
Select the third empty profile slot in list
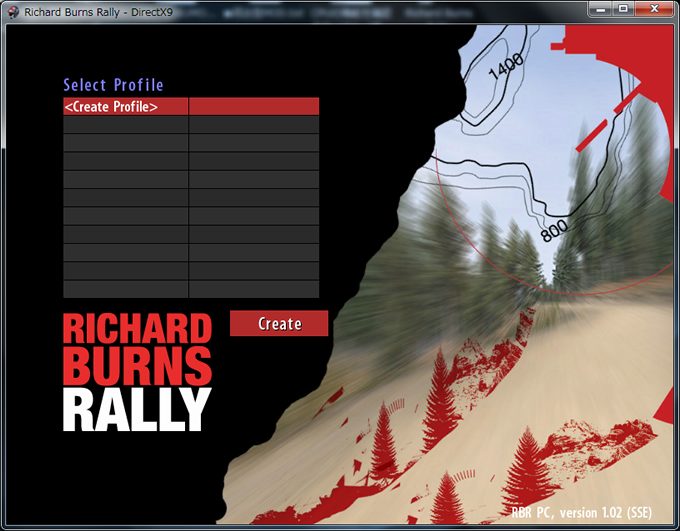click(125, 161)
